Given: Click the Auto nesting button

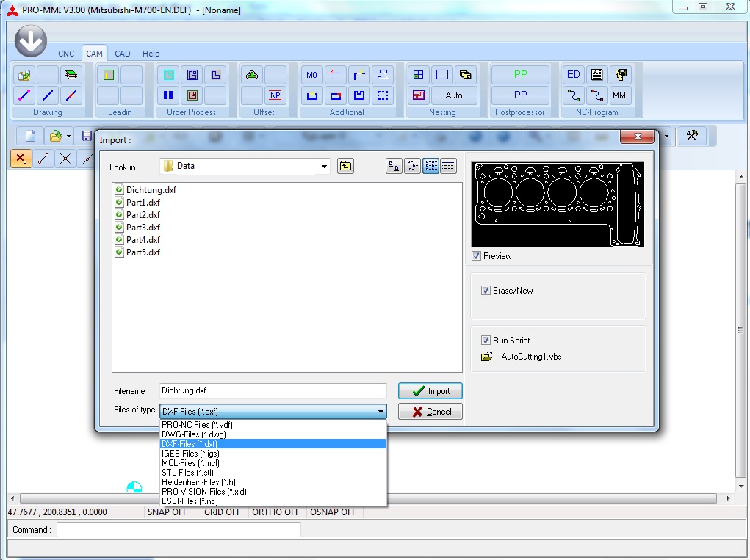Looking at the screenshot, I should (x=453, y=95).
